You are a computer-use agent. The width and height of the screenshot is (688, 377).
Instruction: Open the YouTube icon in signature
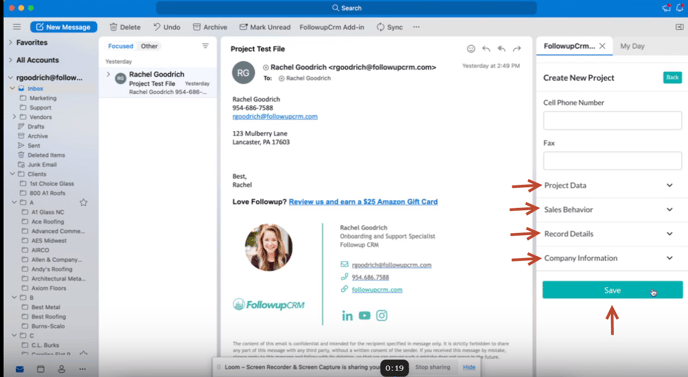click(x=364, y=316)
